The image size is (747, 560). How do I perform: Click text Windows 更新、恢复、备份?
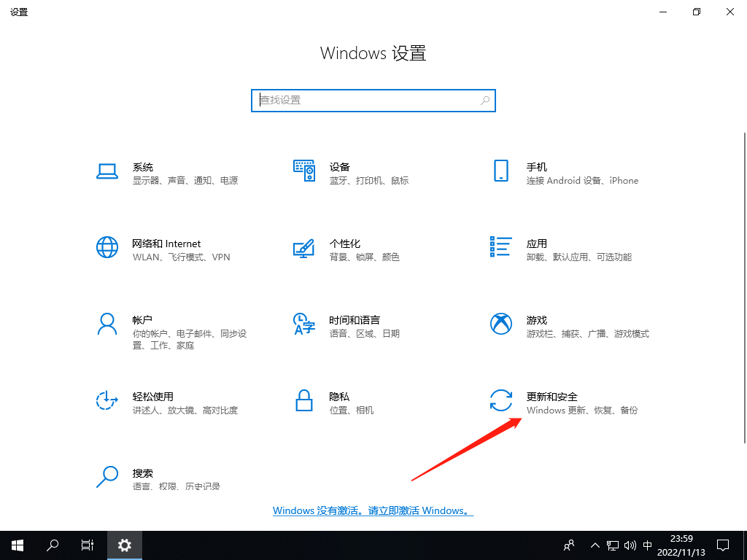coord(582,410)
